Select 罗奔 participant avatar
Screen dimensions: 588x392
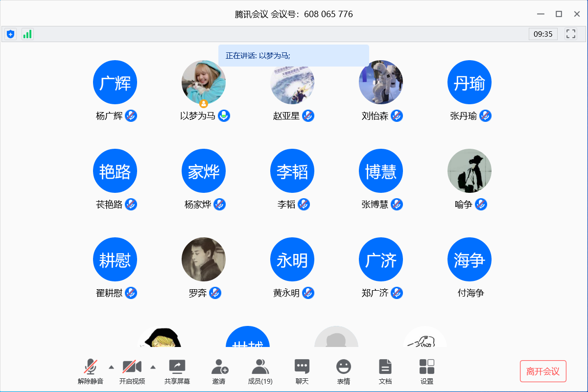(x=204, y=259)
